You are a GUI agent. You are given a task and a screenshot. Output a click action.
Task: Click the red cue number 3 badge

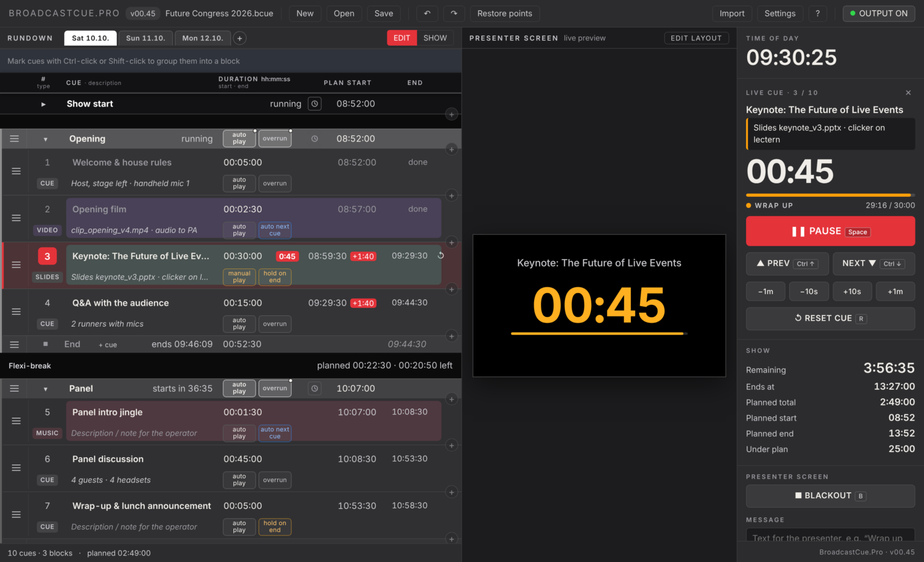point(48,256)
